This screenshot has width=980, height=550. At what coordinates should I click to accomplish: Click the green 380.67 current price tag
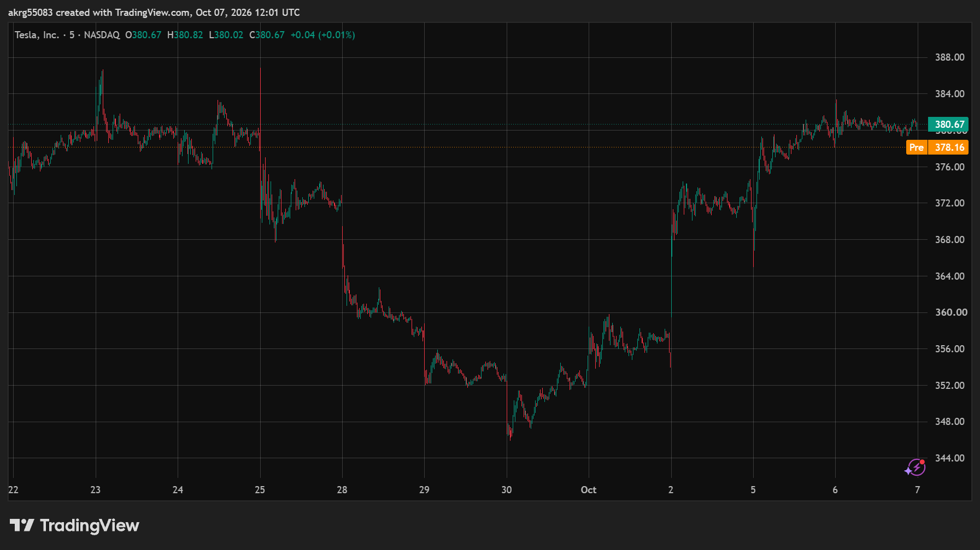(x=948, y=125)
